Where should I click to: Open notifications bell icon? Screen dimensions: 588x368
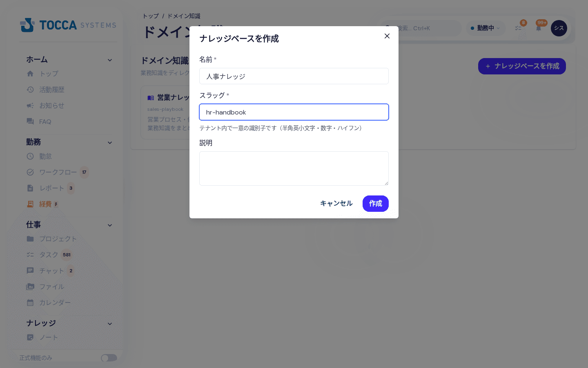click(539, 28)
